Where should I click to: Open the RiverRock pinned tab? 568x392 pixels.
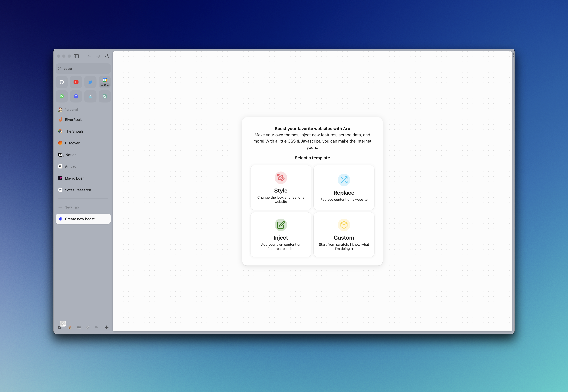point(83,120)
